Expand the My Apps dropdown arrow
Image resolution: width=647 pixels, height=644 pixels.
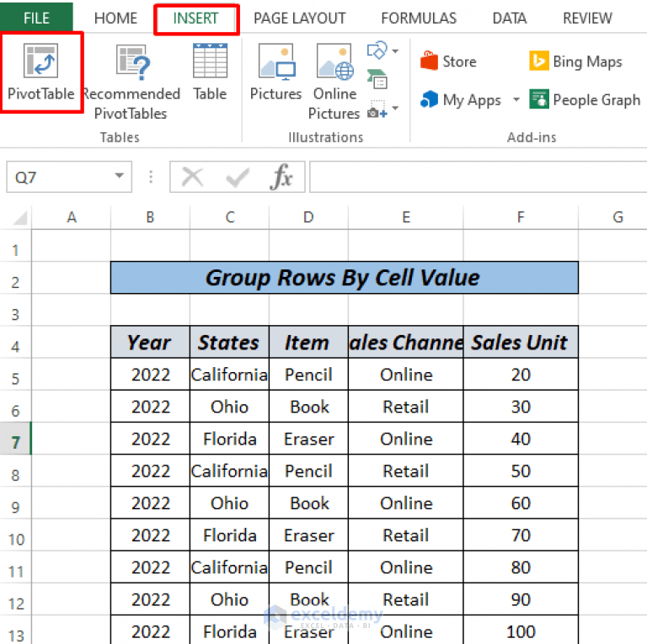[x=516, y=100]
